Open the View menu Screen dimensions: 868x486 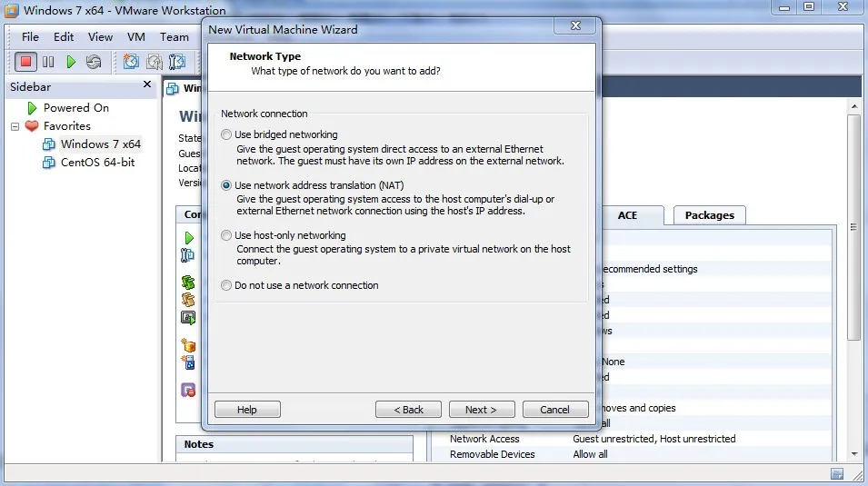click(x=100, y=37)
